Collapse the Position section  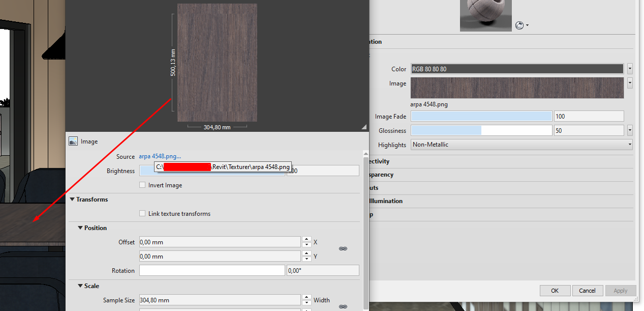click(x=80, y=228)
